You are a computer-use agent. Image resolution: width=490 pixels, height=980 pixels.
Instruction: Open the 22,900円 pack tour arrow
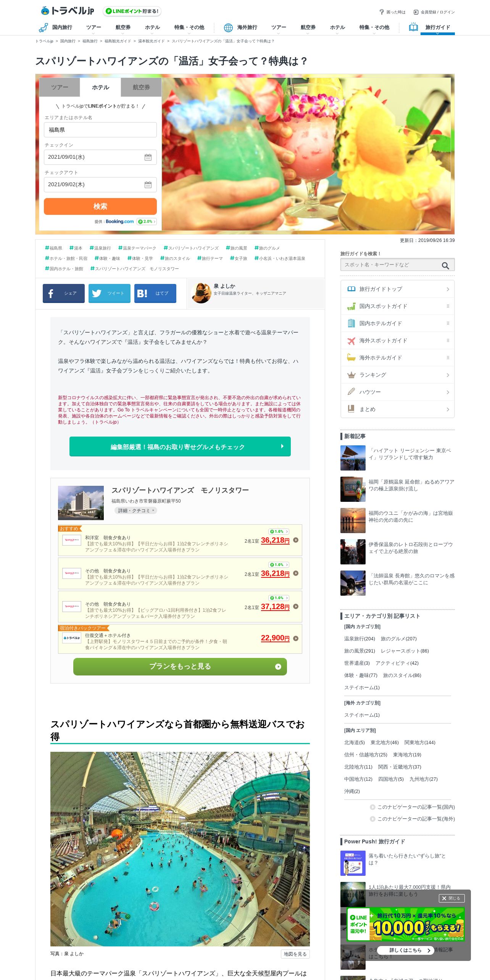point(296,638)
